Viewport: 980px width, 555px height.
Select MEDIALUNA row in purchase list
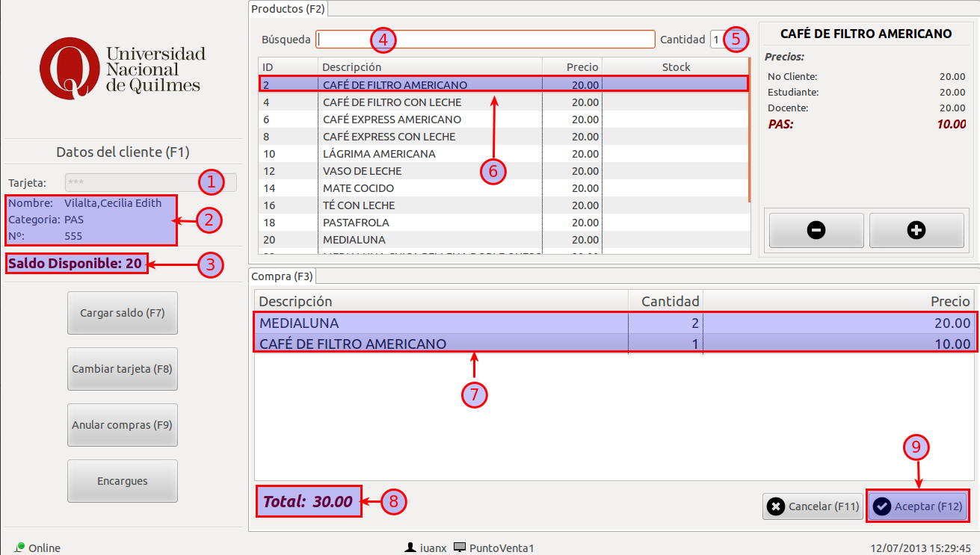pyautogui.click(x=441, y=323)
